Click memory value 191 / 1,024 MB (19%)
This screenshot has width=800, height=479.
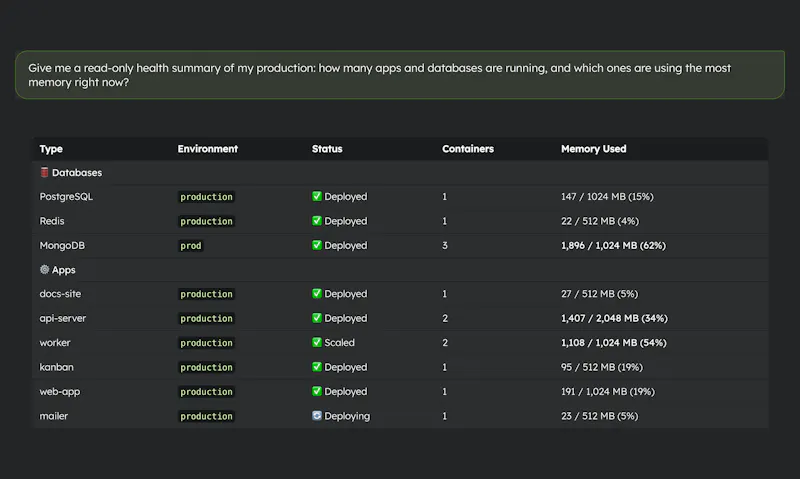pos(608,392)
